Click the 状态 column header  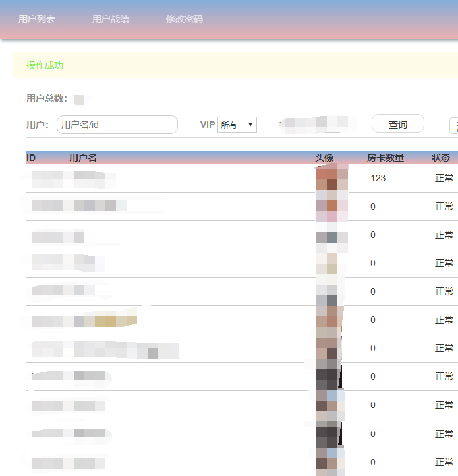pos(441,158)
